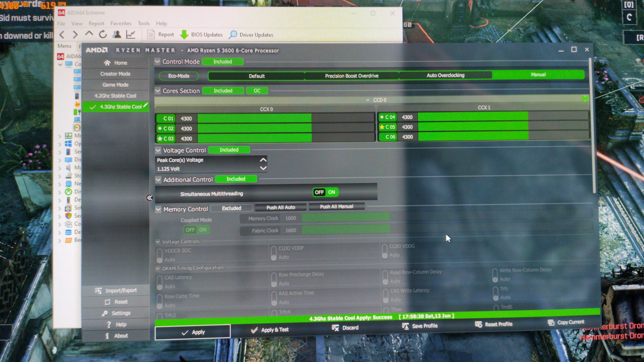Select the Game Mode profile
The height and width of the screenshot is (362, 644).
click(x=115, y=85)
